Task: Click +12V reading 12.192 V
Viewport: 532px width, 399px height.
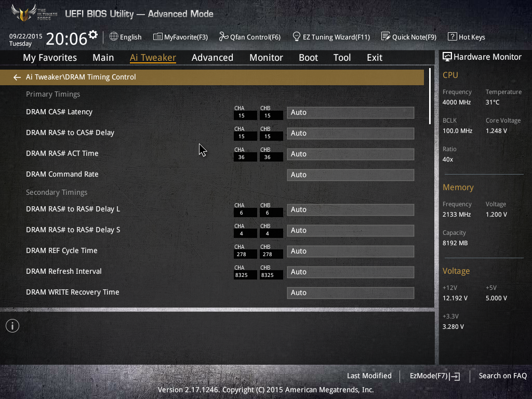Action: click(x=455, y=298)
